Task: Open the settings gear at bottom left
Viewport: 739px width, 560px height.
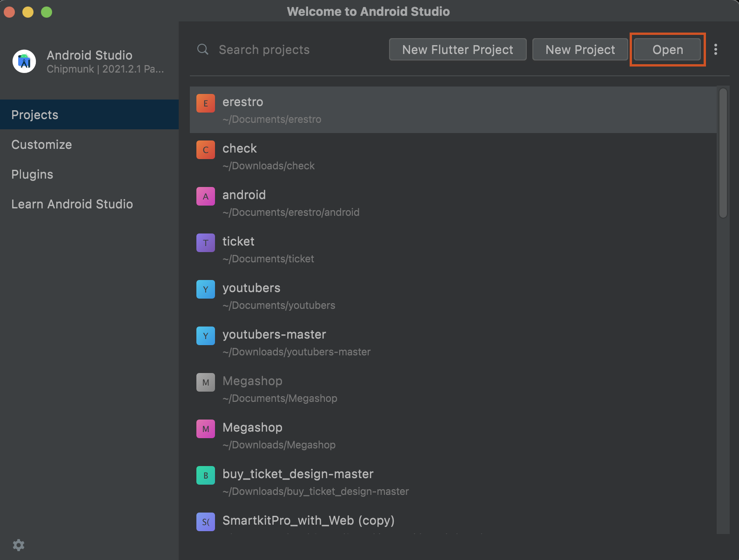Action: pyautogui.click(x=19, y=545)
